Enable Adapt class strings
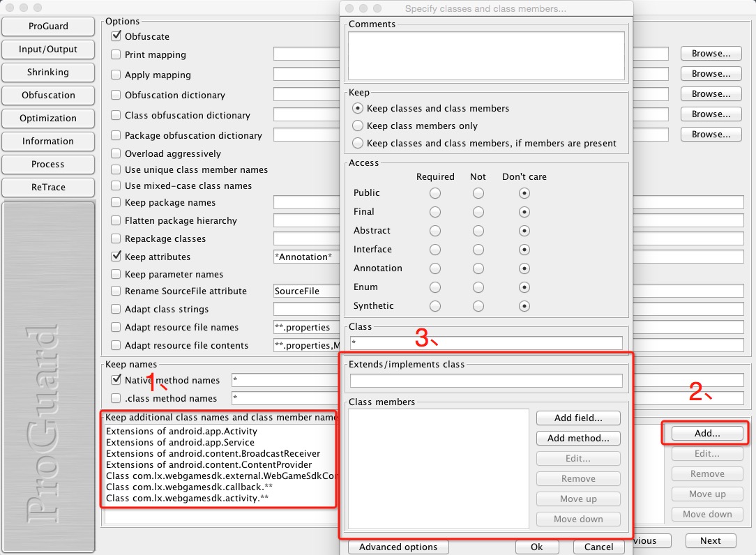 (x=116, y=309)
